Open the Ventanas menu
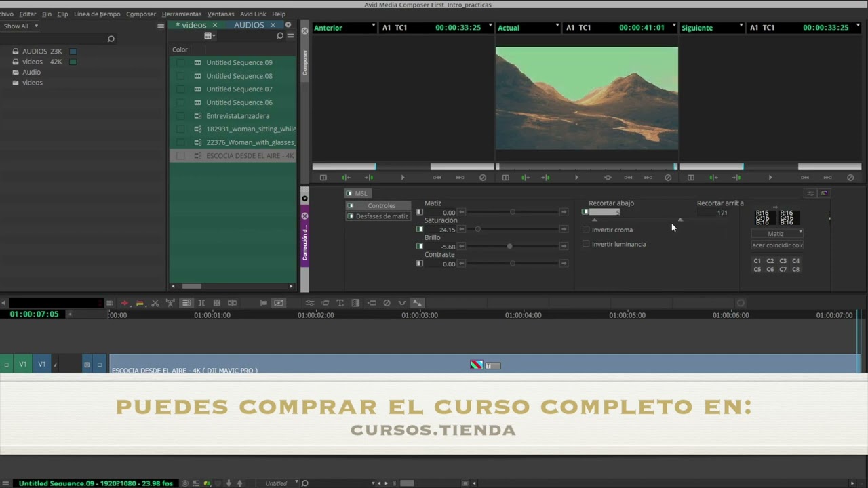Screen dimensions: 868x488 [x=220, y=14]
